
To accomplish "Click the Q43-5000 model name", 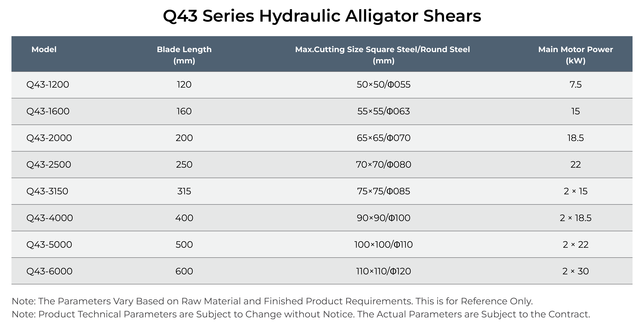I will [x=49, y=244].
